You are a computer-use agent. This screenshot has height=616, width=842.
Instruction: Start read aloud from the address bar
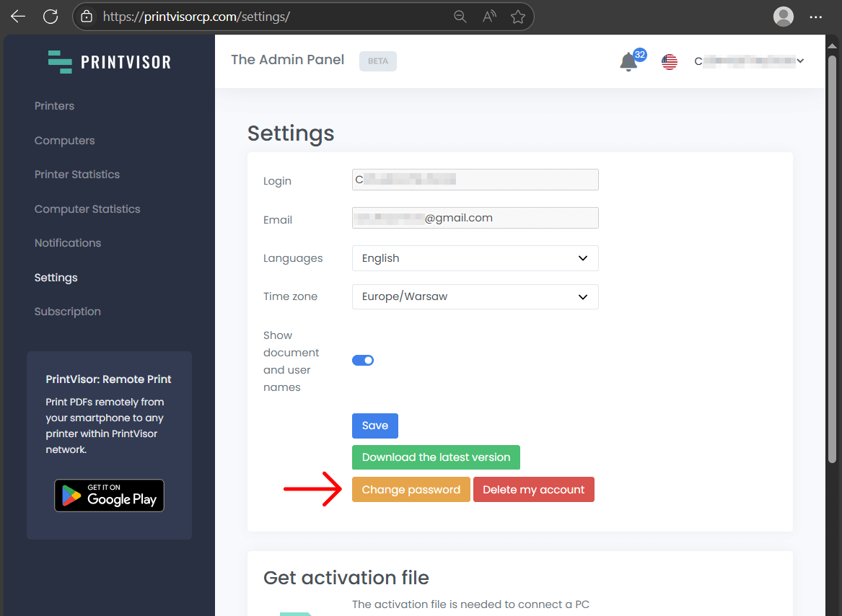488,16
